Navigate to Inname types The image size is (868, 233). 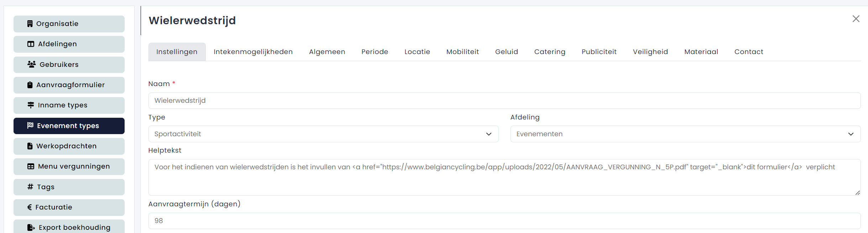point(69,105)
